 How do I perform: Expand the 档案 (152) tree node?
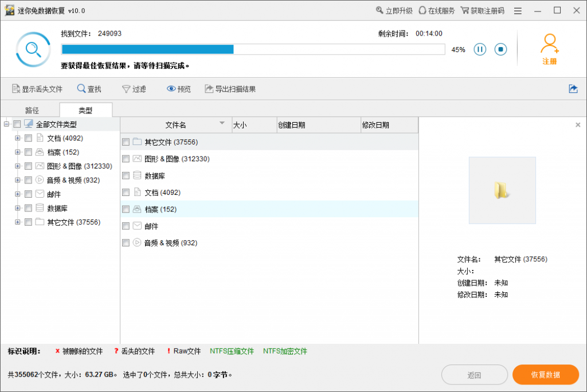coord(18,152)
